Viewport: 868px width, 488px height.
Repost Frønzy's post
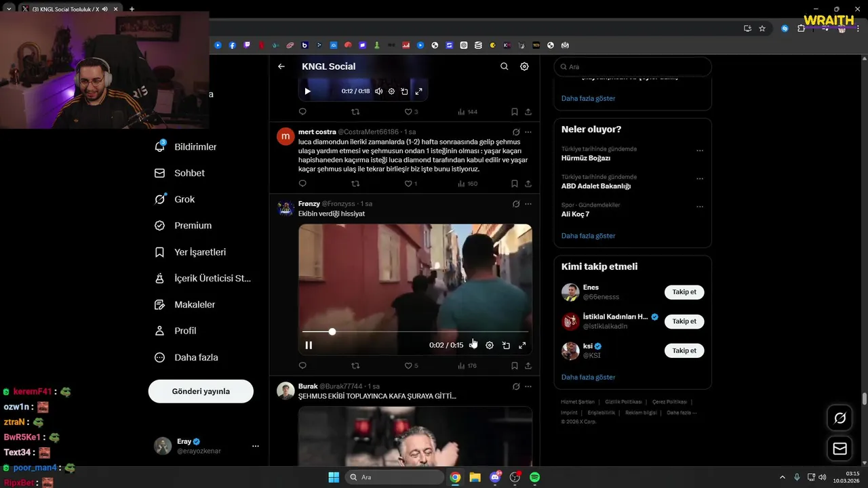click(355, 366)
